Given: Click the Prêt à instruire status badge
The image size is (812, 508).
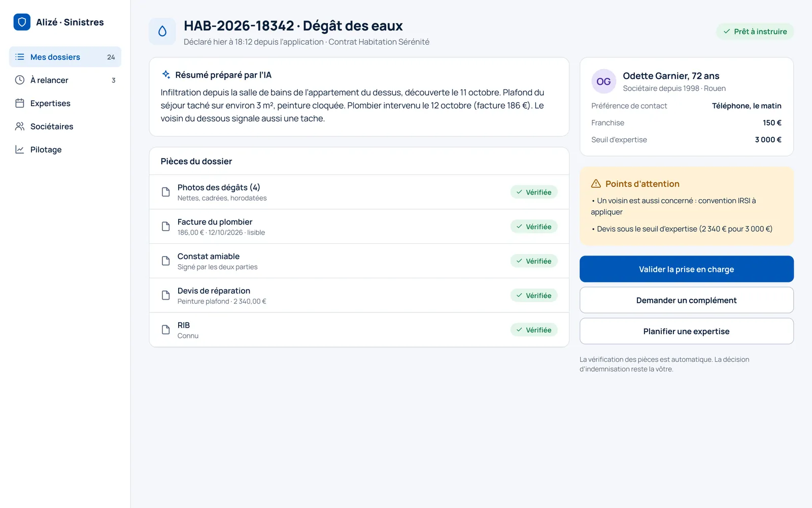Looking at the screenshot, I should (x=755, y=31).
